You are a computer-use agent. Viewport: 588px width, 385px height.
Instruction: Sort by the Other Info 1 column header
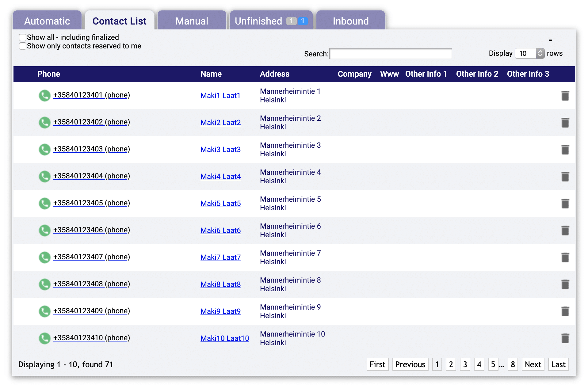point(426,74)
